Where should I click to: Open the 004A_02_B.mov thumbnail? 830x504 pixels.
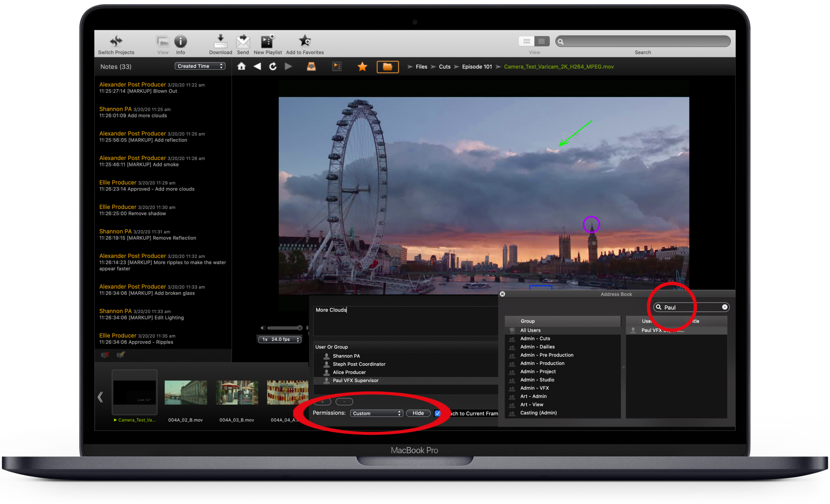[186, 392]
